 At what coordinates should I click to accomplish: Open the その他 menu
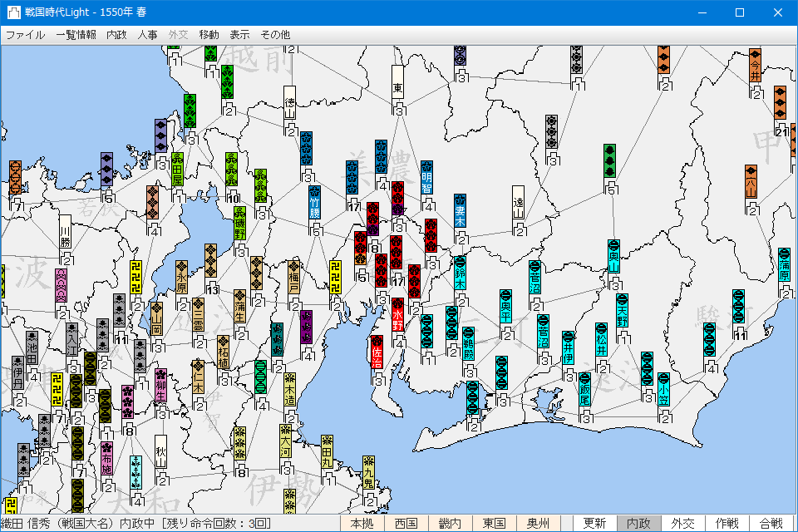coord(275,35)
